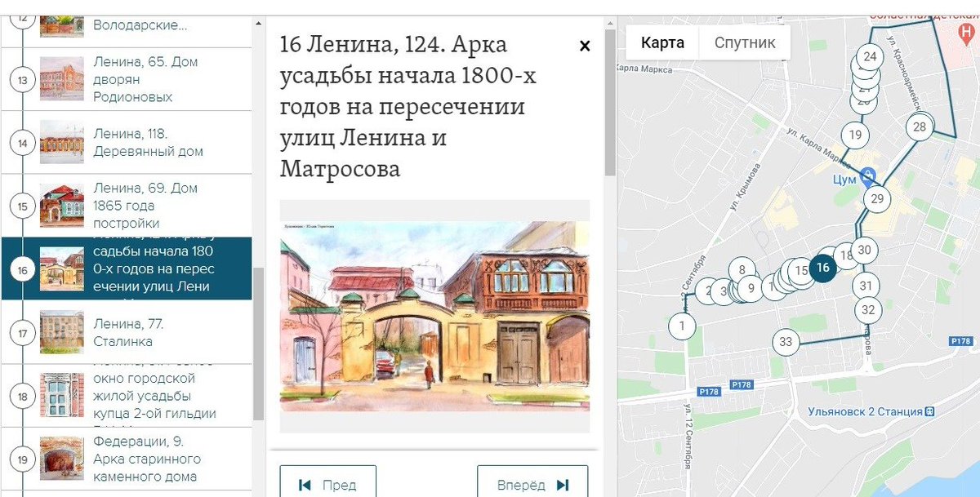The width and height of the screenshot is (980, 497).
Task: Click the Пред (previous) button
Action: (327, 484)
